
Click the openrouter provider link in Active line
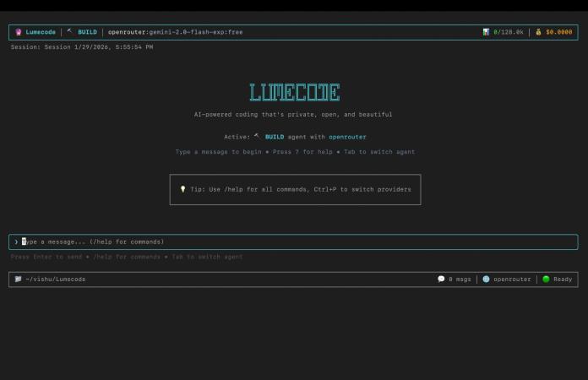[347, 137]
